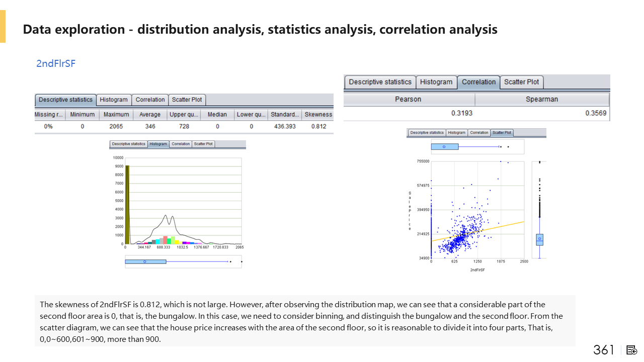The width and height of the screenshot is (644, 362).
Task: Click the blue box plot below the histogram
Action: click(145, 261)
